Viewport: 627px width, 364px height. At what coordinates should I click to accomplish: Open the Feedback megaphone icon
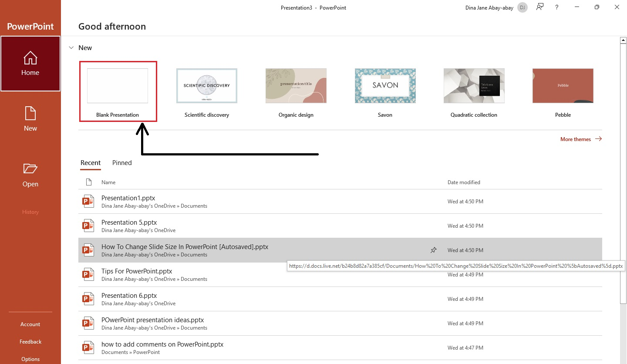click(30, 341)
